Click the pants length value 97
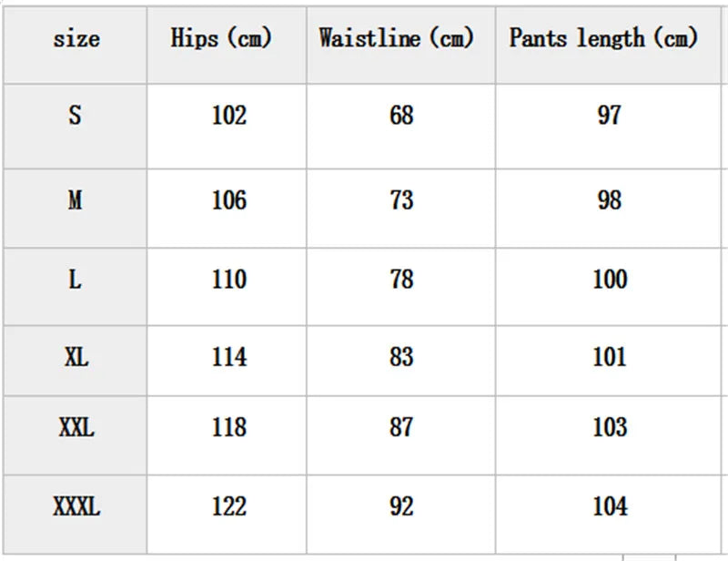This screenshot has height=561, width=728. [x=609, y=116]
